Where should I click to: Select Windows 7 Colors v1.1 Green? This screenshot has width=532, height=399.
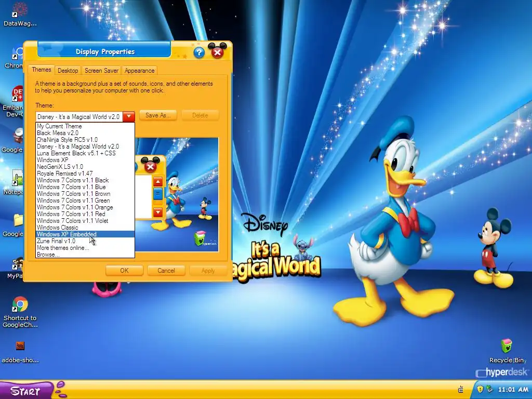click(x=85, y=201)
